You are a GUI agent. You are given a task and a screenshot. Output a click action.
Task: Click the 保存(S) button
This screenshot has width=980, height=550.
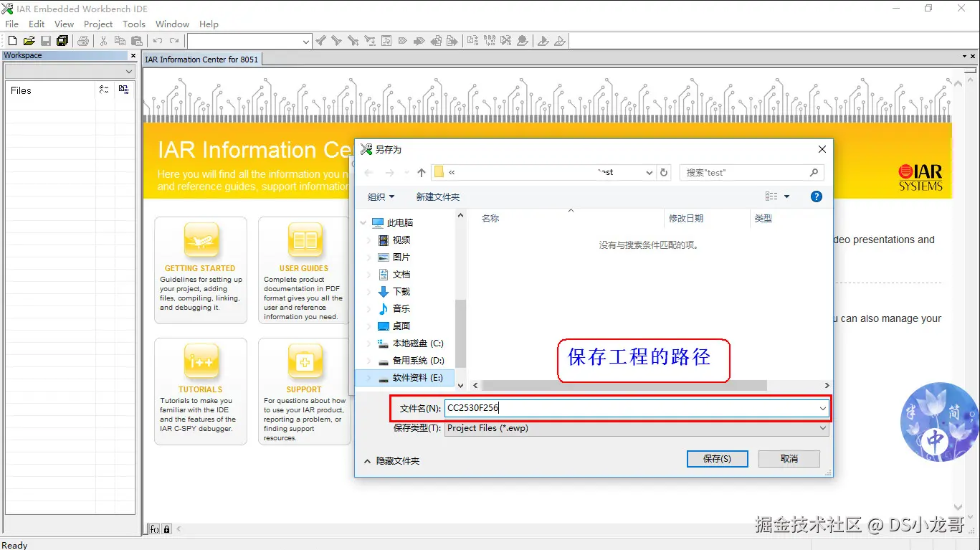[717, 459]
